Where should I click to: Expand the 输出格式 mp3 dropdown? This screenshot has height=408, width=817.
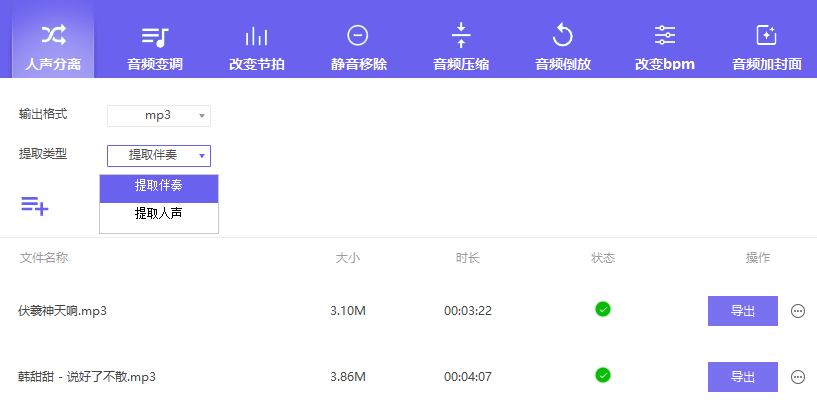[x=159, y=116]
